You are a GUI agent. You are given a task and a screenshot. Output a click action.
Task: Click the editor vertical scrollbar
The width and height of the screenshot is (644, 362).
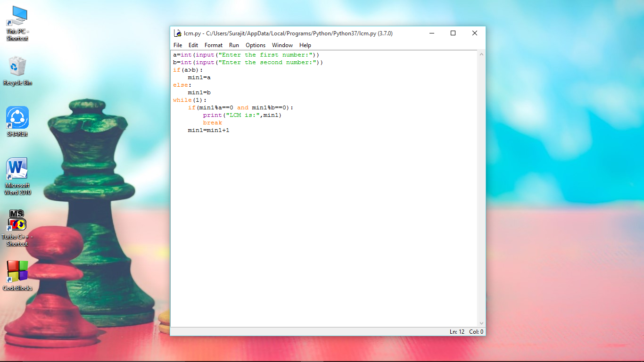(x=481, y=189)
